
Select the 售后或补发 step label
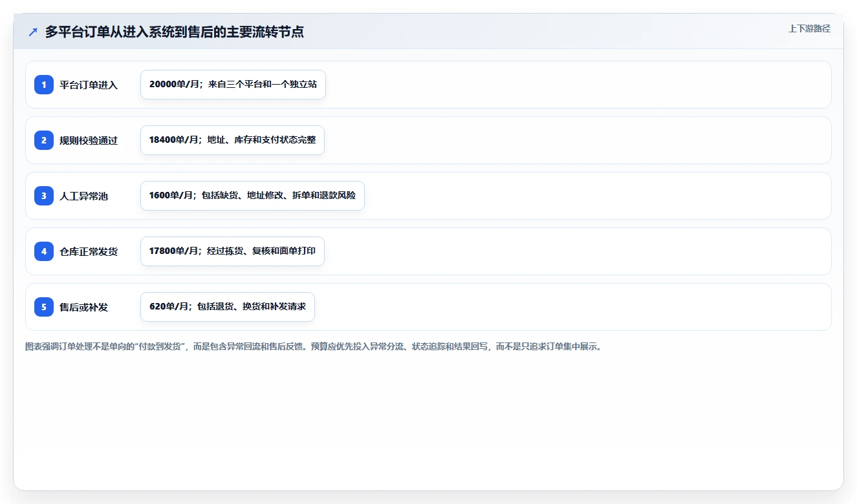pyautogui.click(x=83, y=307)
